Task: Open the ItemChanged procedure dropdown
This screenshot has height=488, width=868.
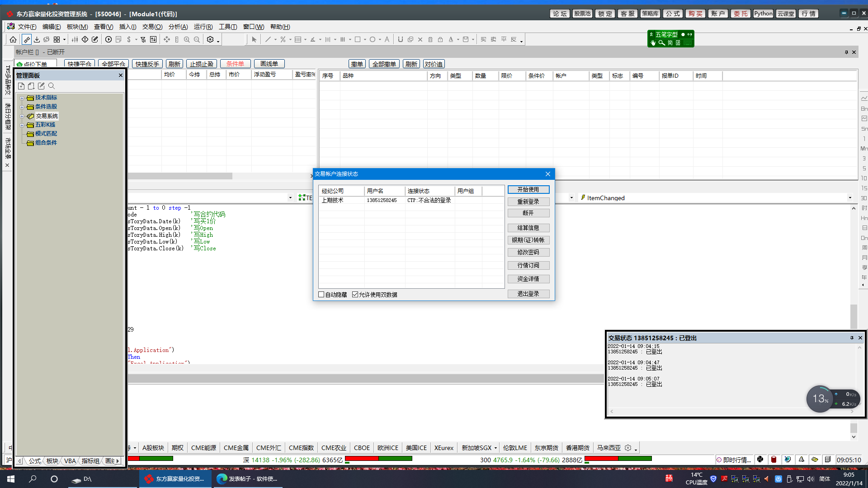Action: [x=849, y=198]
